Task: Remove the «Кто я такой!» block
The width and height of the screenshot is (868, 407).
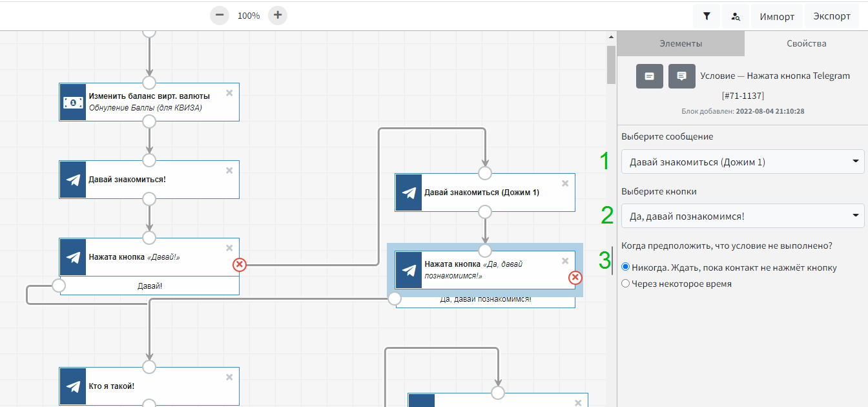Action: 229,377
